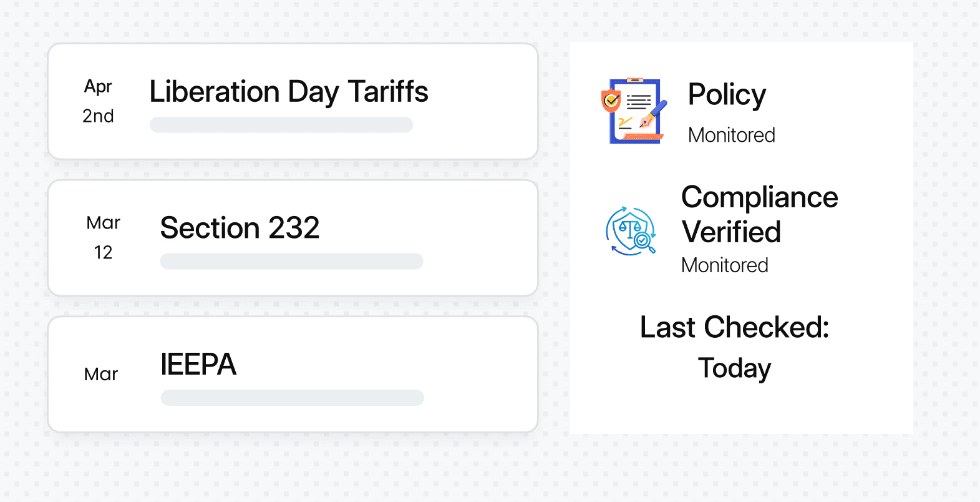Click Monitored status under Policy
The height and width of the screenshot is (502, 980).
tap(732, 135)
